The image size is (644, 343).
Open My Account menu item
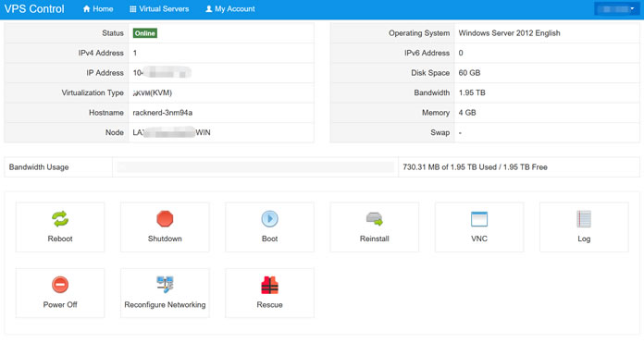tap(230, 8)
